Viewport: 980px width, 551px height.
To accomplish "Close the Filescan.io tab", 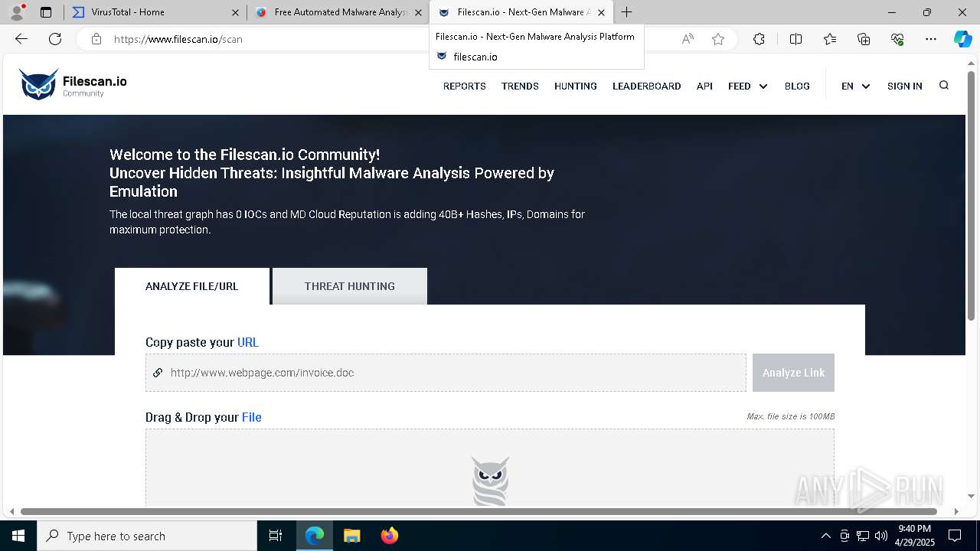I will tap(601, 12).
